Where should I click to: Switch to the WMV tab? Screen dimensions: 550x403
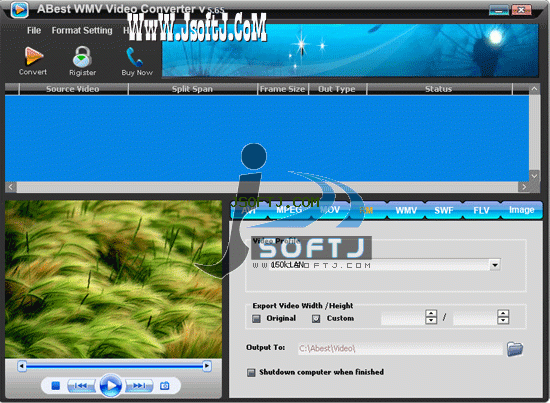(406, 210)
